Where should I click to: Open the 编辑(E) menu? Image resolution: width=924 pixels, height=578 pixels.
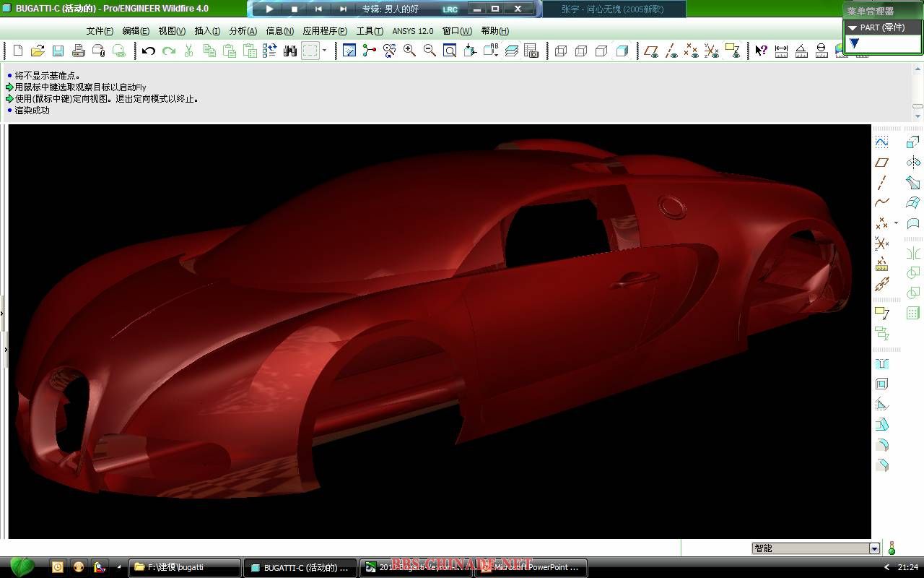(136, 31)
